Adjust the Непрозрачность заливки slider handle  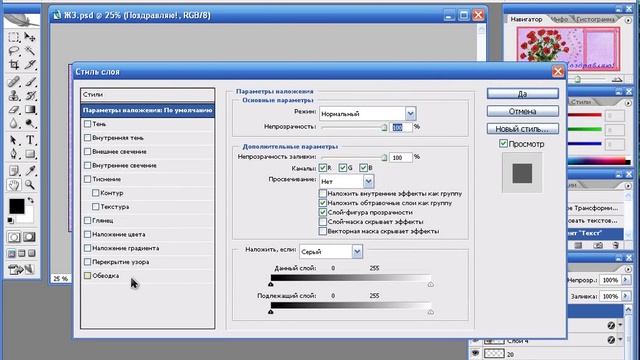(x=384, y=157)
